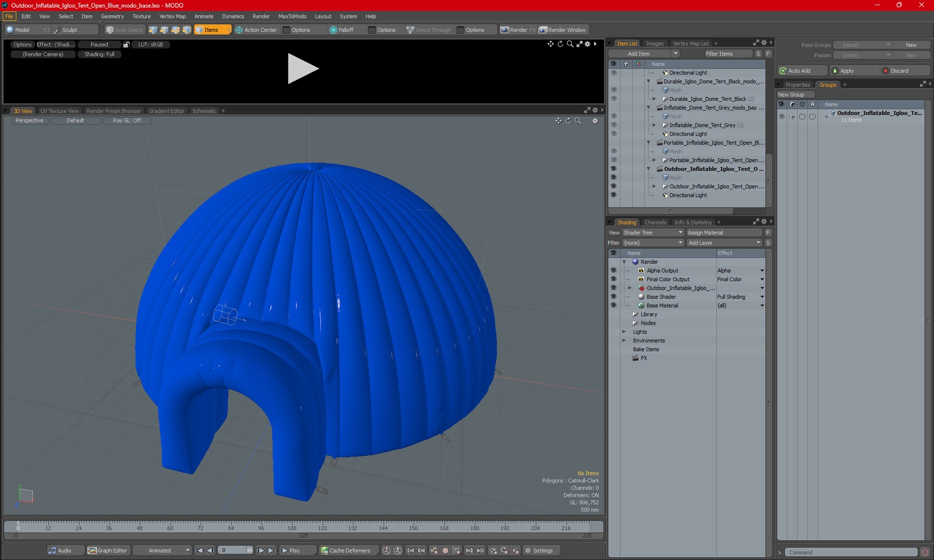Toggle visibility of Inflatable_Dome_Tent_Grey item
The image size is (934, 560).
[x=613, y=125]
